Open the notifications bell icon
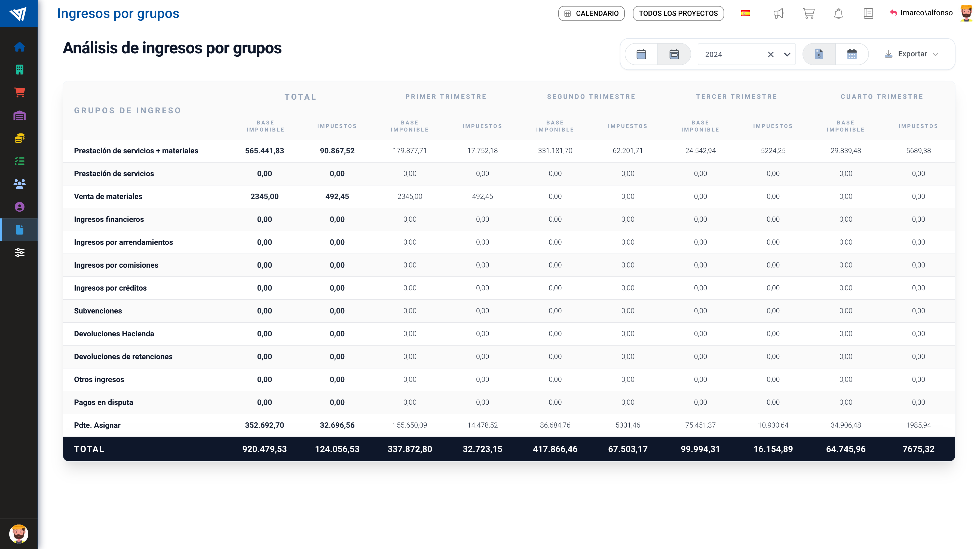The width and height of the screenshot is (980, 549). coord(838,14)
